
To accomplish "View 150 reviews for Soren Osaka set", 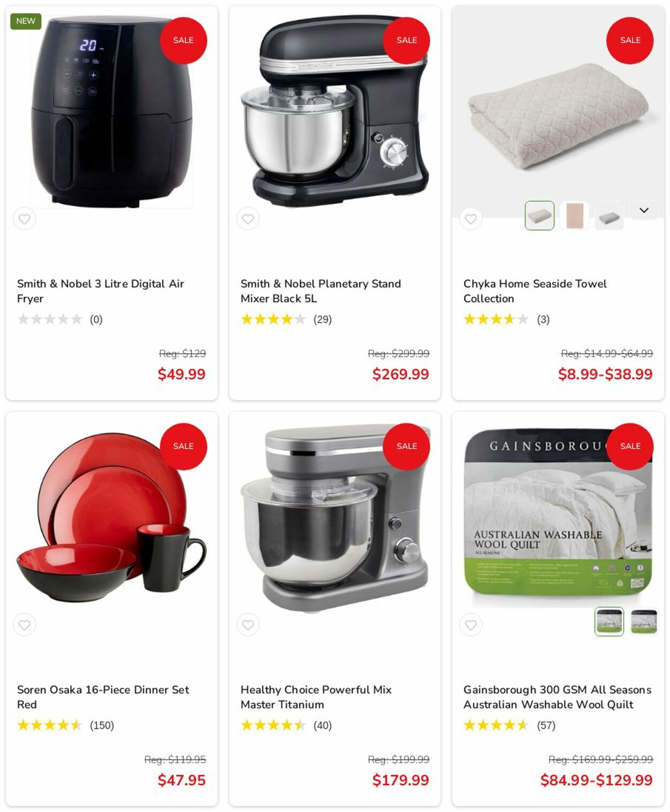I will pyautogui.click(x=102, y=725).
